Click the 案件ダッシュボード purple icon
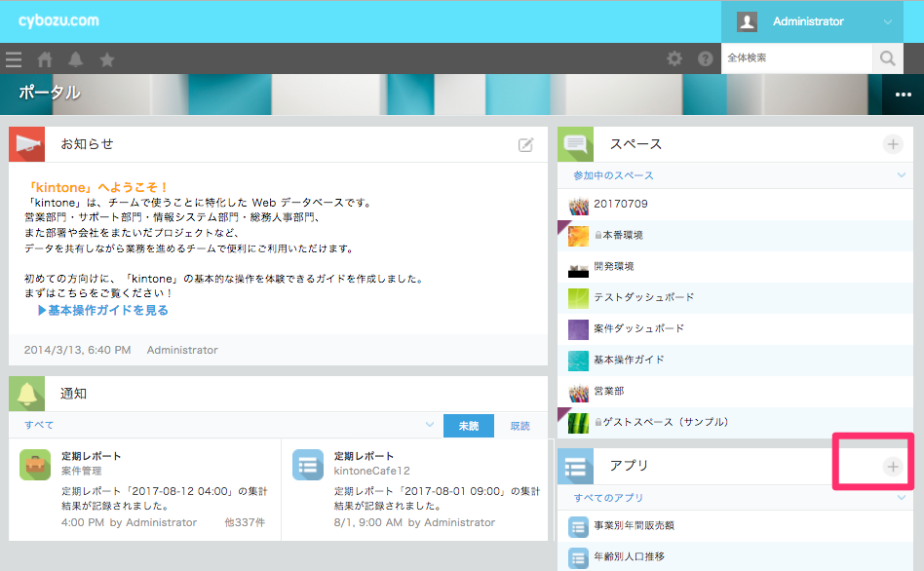Image resolution: width=924 pixels, height=571 pixels. (x=578, y=329)
